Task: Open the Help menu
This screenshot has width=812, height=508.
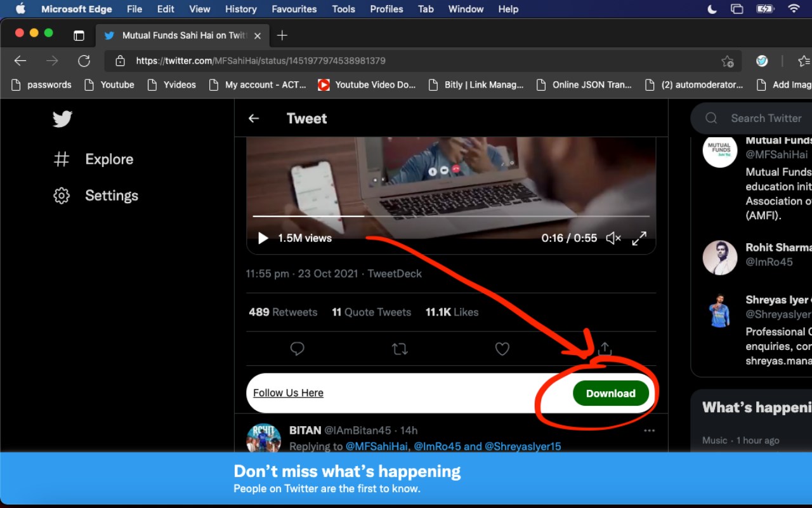Action: coord(508,9)
